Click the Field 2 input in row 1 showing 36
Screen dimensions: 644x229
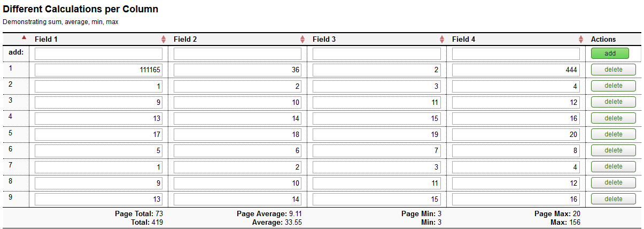(x=237, y=70)
